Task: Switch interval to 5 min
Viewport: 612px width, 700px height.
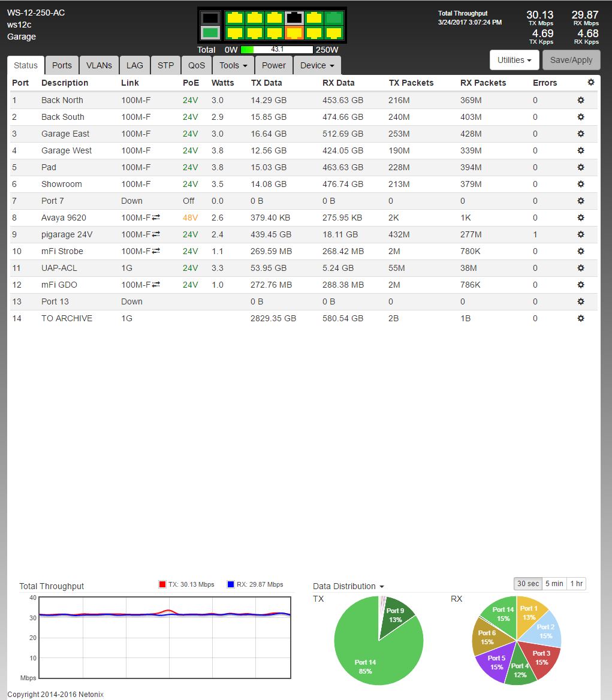Action: [554, 583]
